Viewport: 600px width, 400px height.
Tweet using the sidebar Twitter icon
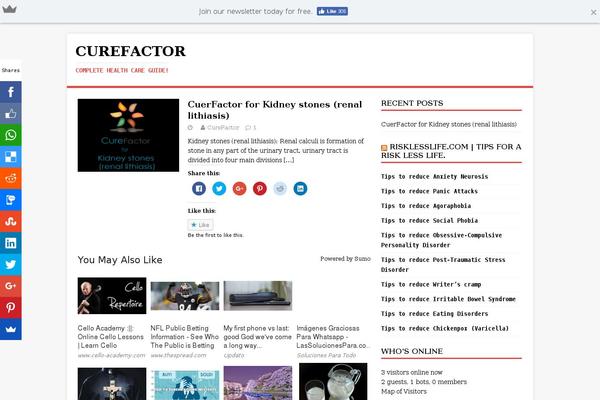11,264
